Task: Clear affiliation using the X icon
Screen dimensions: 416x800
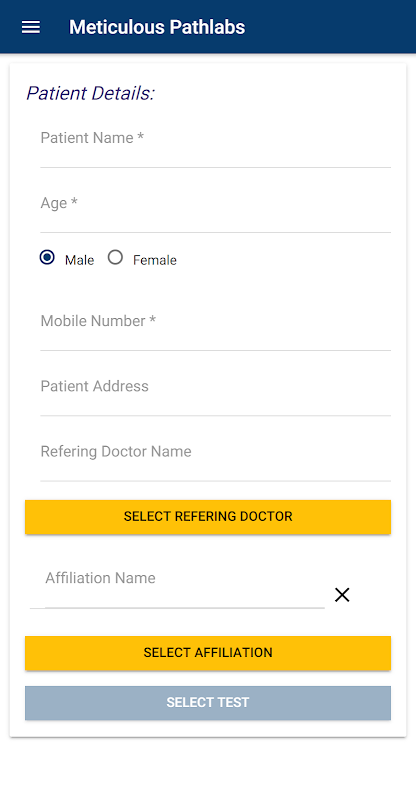Action: 342,595
